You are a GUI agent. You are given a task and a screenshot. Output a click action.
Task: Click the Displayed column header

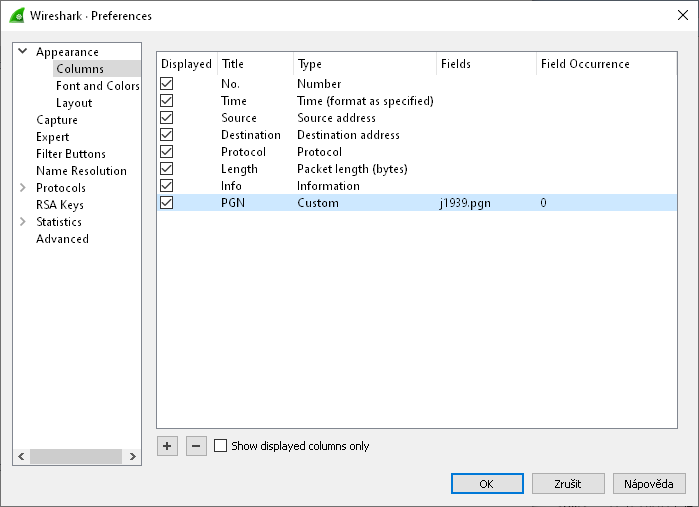tap(186, 64)
